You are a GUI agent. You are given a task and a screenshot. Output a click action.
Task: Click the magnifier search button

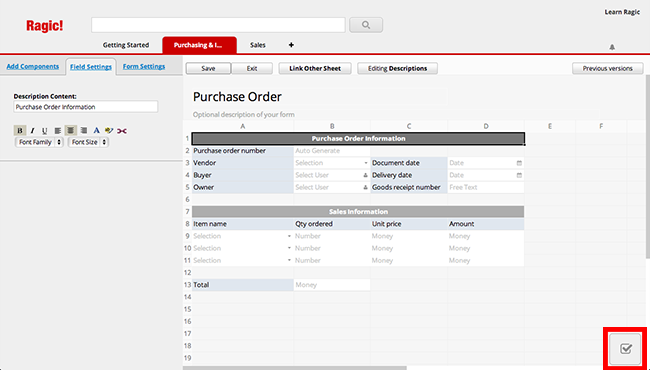click(366, 25)
